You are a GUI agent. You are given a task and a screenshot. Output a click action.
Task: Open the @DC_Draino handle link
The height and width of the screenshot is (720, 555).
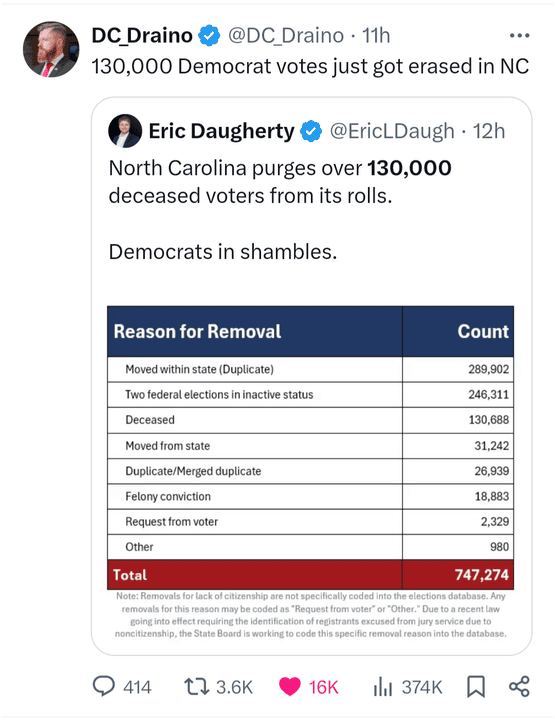pyautogui.click(x=286, y=36)
